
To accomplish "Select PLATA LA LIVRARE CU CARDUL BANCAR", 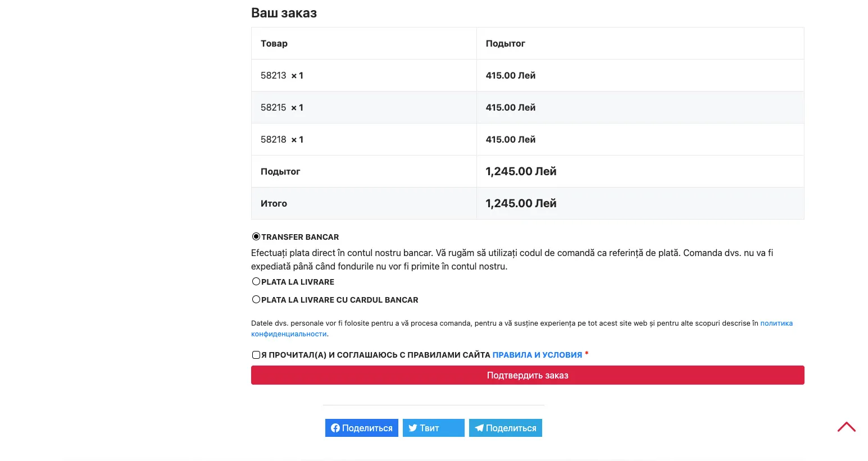I will pos(256,300).
